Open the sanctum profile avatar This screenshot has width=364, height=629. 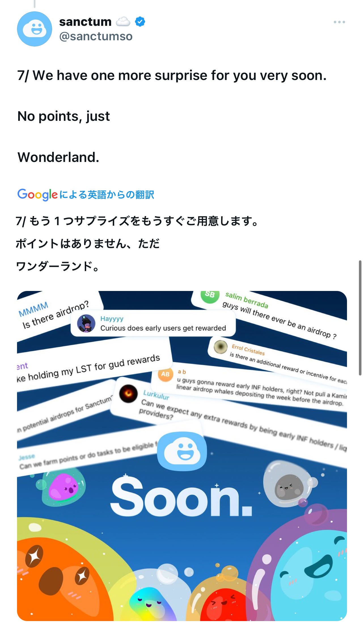(35, 29)
